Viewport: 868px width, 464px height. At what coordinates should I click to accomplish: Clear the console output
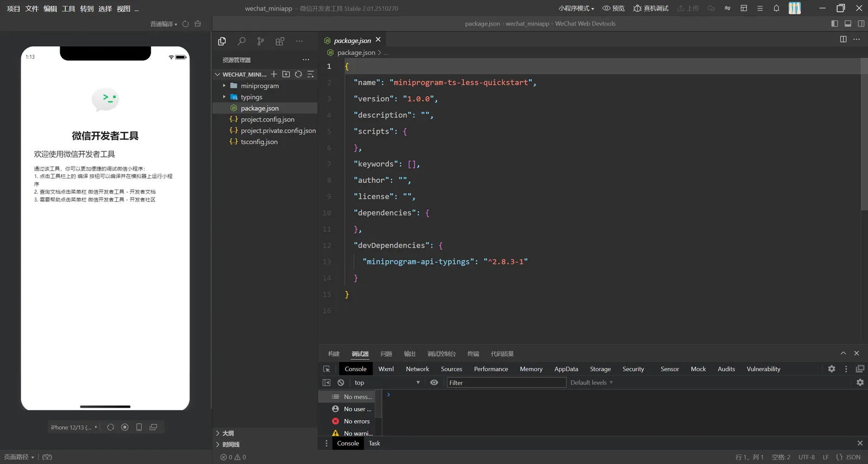coord(341,383)
